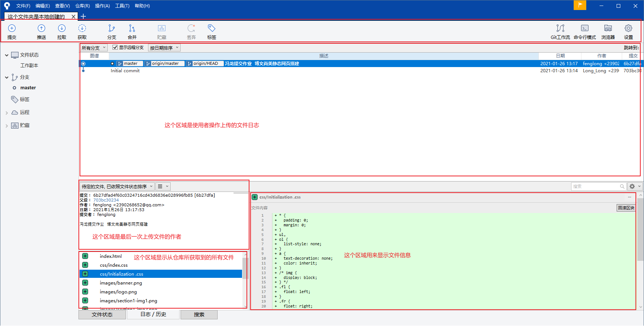Click the green plus icon beside images/banner.png
This screenshot has height=326, width=644.
pos(85,283)
